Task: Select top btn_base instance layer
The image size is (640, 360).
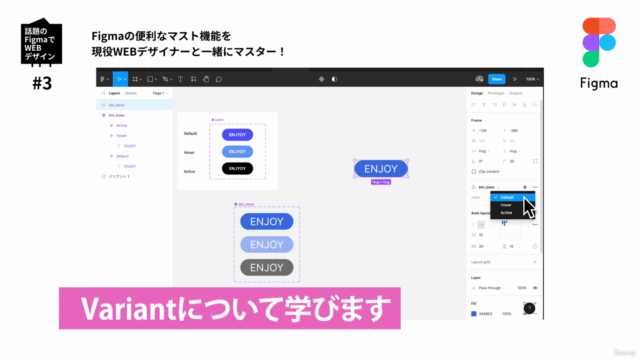Action: (135, 105)
